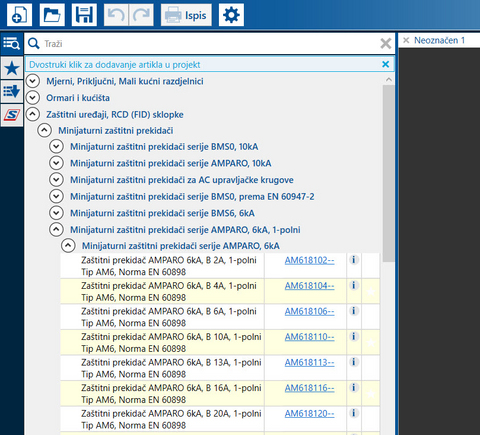This screenshot has height=435, width=480.
Task: Click the Ispis print button
Action: (x=186, y=15)
